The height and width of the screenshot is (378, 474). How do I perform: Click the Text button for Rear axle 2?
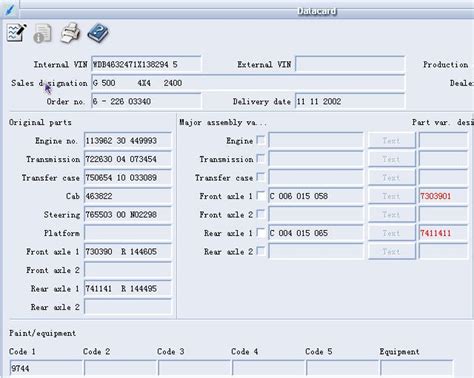(392, 252)
